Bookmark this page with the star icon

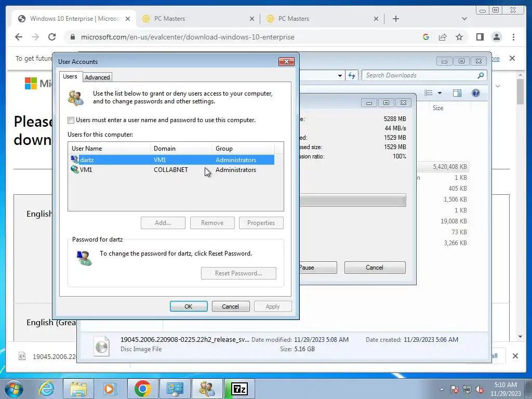click(x=459, y=37)
